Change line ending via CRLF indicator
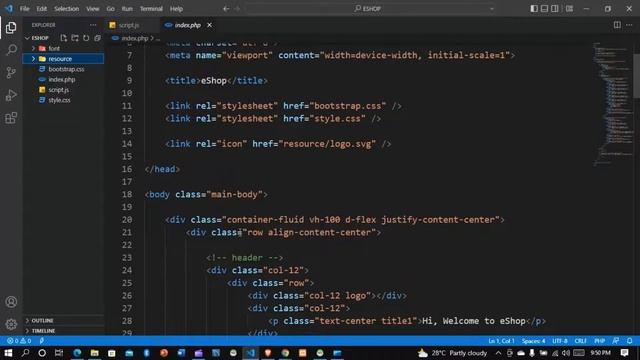This screenshot has width=640, height=360. pyautogui.click(x=580, y=341)
